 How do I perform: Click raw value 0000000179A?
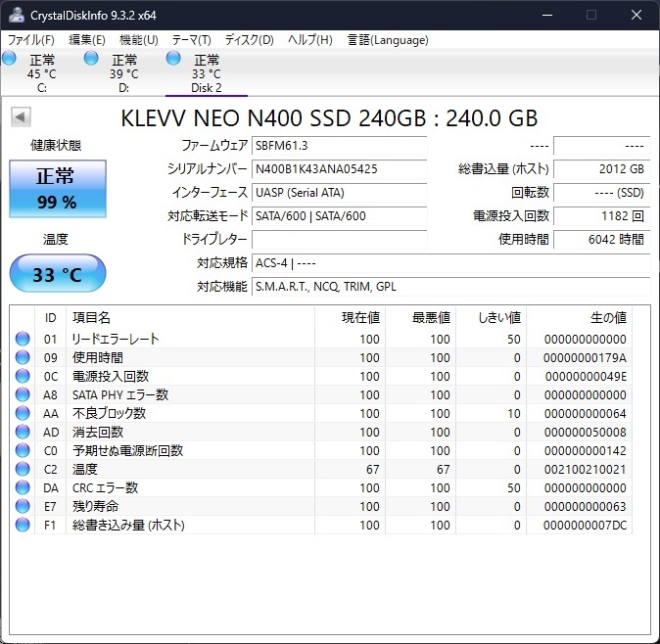coord(585,357)
